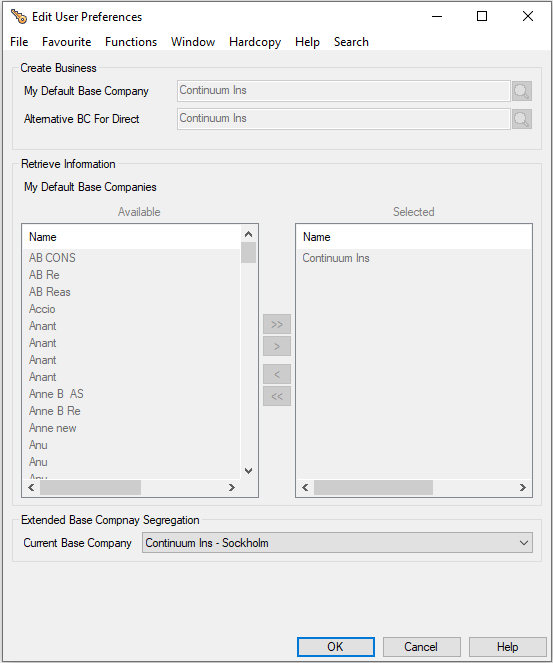The height and width of the screenshot is (663, 553).
Task: Click the Edit User Preferences title icon
Action: tap(19, 16)
